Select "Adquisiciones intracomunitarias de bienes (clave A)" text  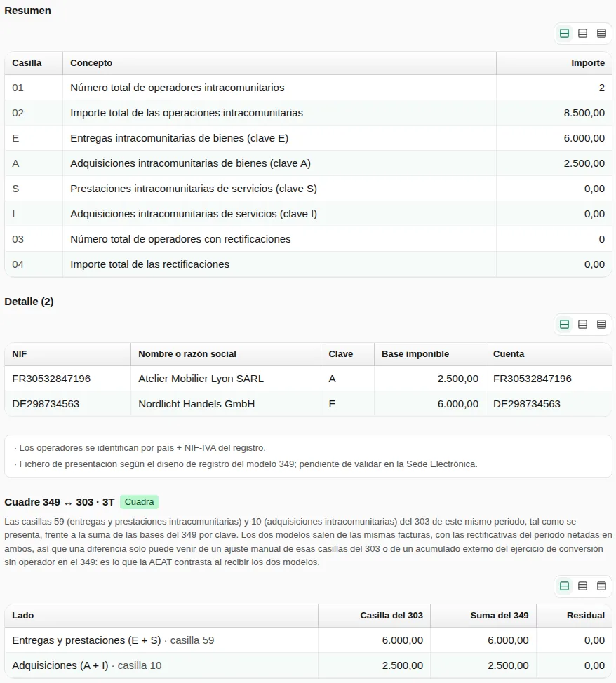[x=191, y=163]
